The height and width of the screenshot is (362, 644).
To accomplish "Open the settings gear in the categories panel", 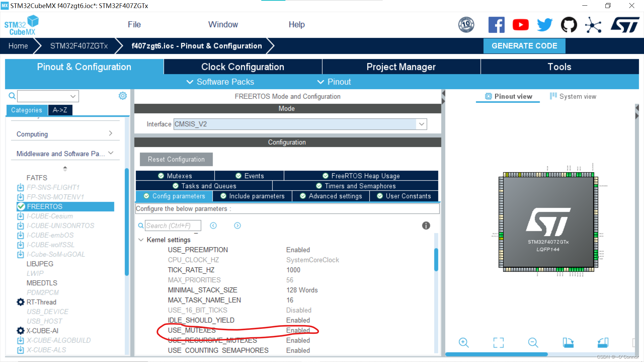I will (x=123, y=96).
